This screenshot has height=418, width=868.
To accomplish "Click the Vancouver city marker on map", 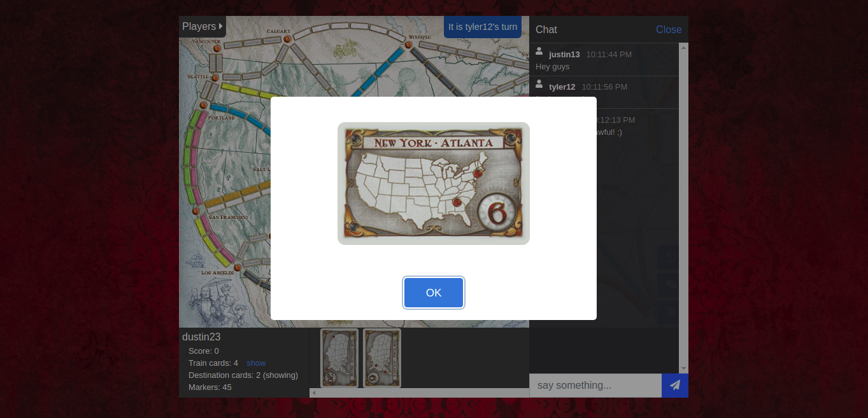I will [217, 48].
